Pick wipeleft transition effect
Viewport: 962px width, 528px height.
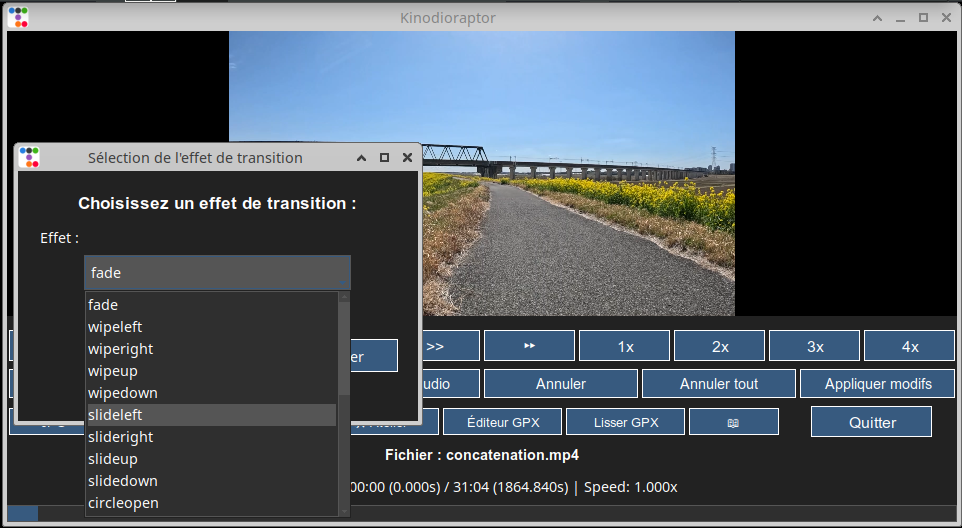coord(211,327)
